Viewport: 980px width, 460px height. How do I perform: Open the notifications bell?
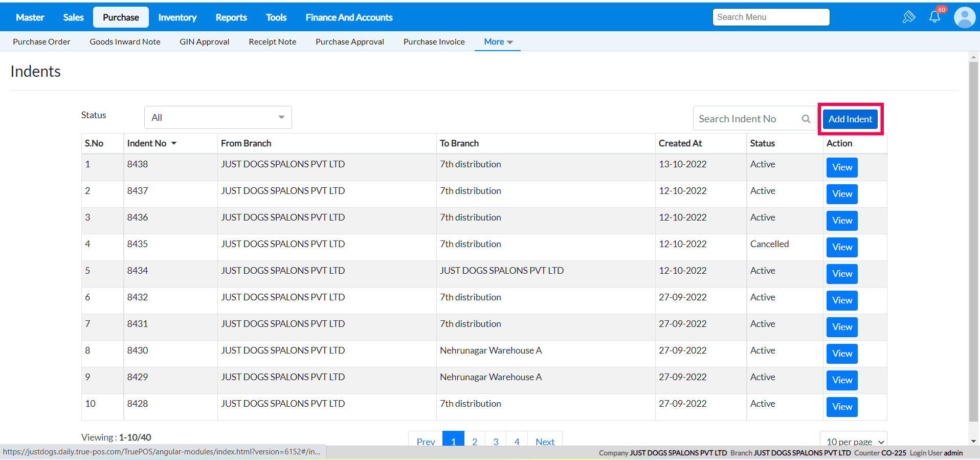(934, 17)
